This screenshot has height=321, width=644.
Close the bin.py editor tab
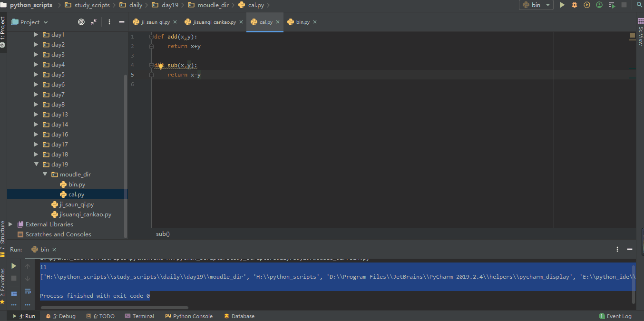315,22
